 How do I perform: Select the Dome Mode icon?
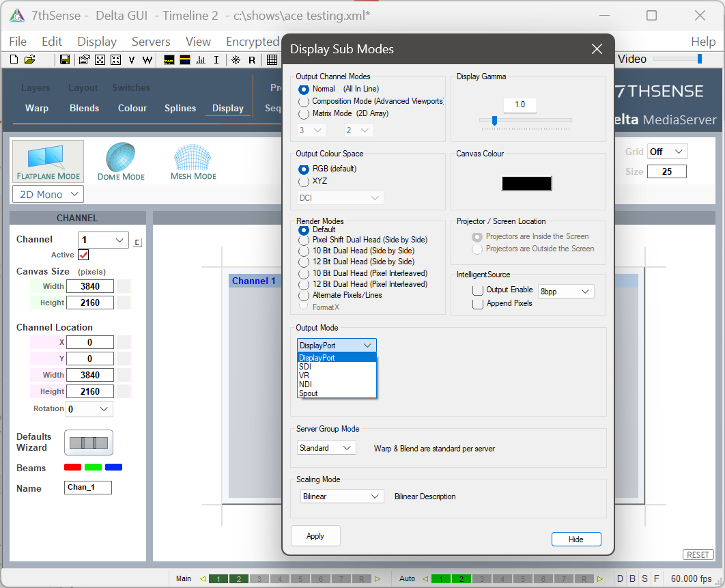point(121,162)
